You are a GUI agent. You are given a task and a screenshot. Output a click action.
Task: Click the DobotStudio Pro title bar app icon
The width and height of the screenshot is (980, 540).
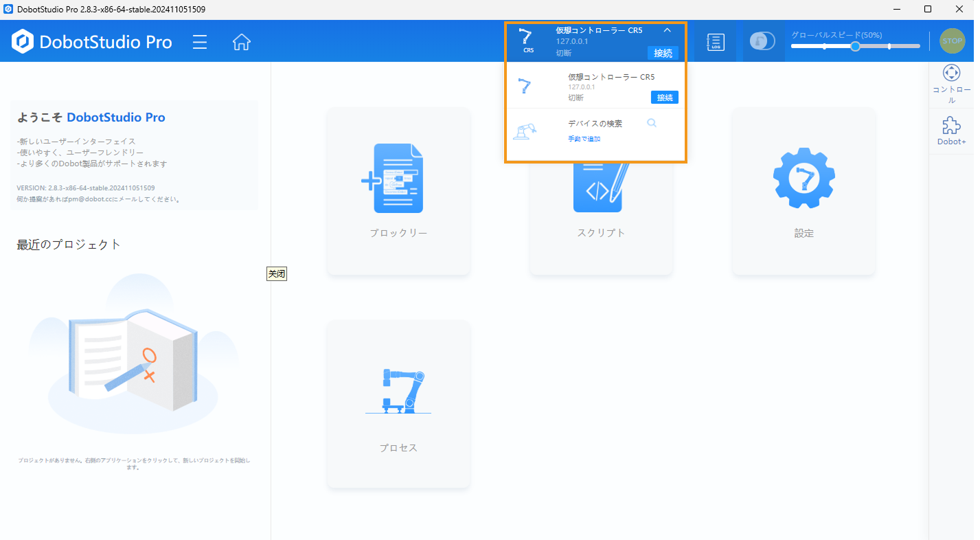(8, 10)
